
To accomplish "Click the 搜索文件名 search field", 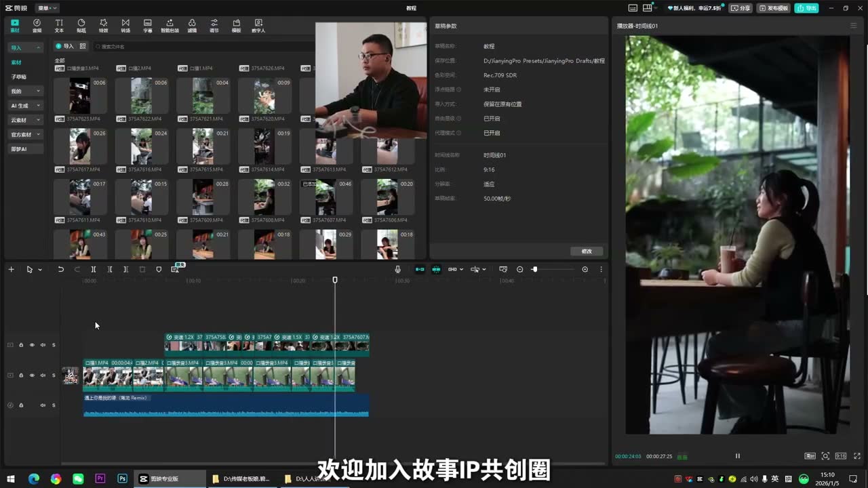I will coord(203,47).
